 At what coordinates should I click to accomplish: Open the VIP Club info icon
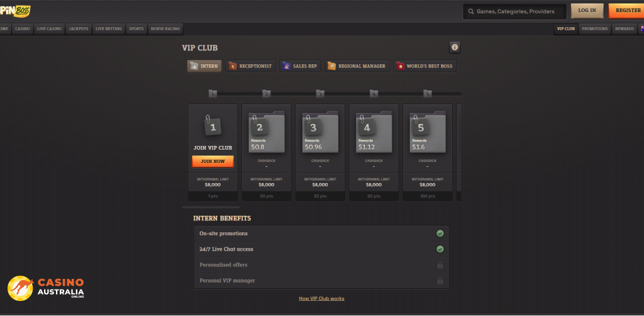click(x=455, y=47)
